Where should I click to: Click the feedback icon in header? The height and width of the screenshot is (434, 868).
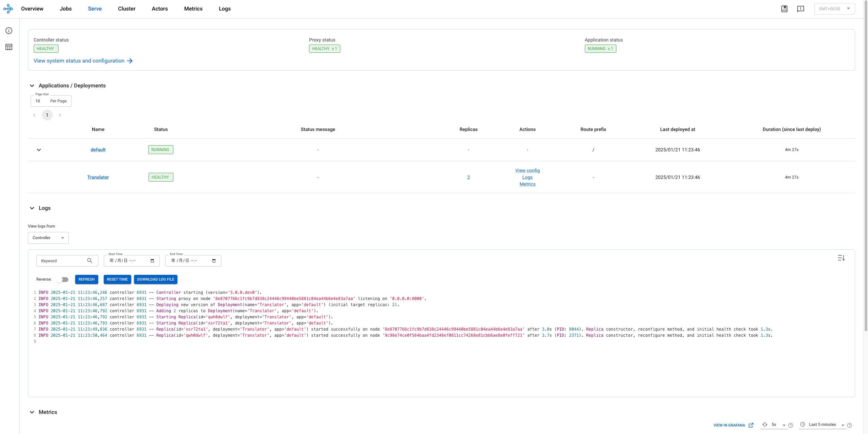[800, 9]
